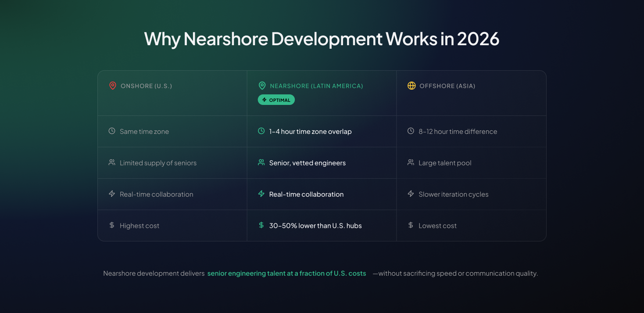Click the lightning icon next to Real-time collaboration
Screen dimensions: 644x313
[x=261, y=193]
